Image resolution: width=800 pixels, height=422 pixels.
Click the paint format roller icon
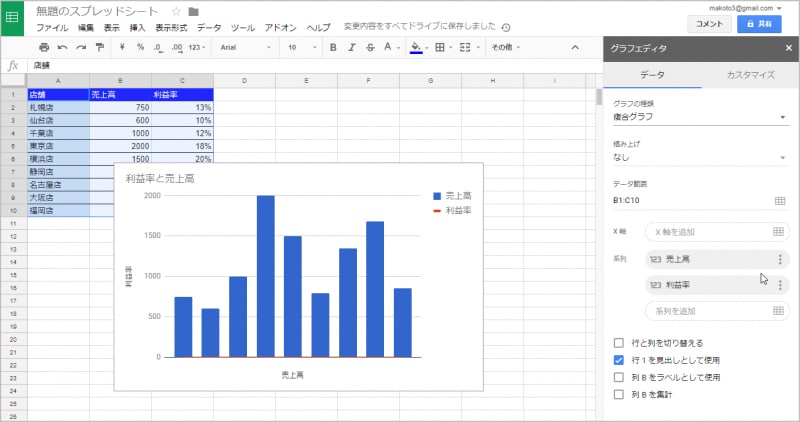pyautogui.click(x=99, y=47)
